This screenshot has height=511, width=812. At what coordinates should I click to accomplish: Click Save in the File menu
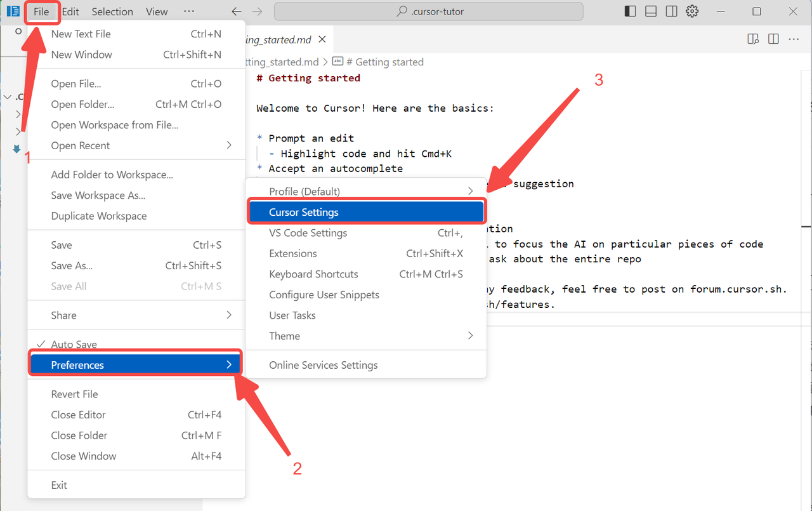[x=136, y=245]
